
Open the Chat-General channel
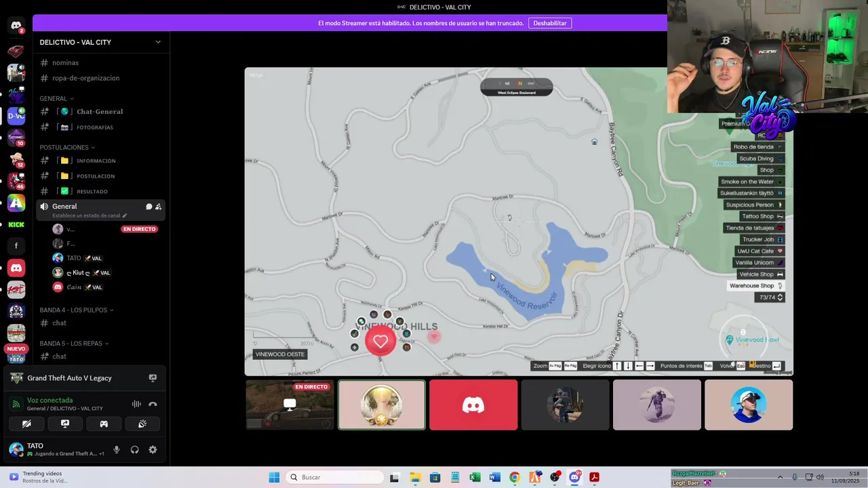click(x=100, y=111)
